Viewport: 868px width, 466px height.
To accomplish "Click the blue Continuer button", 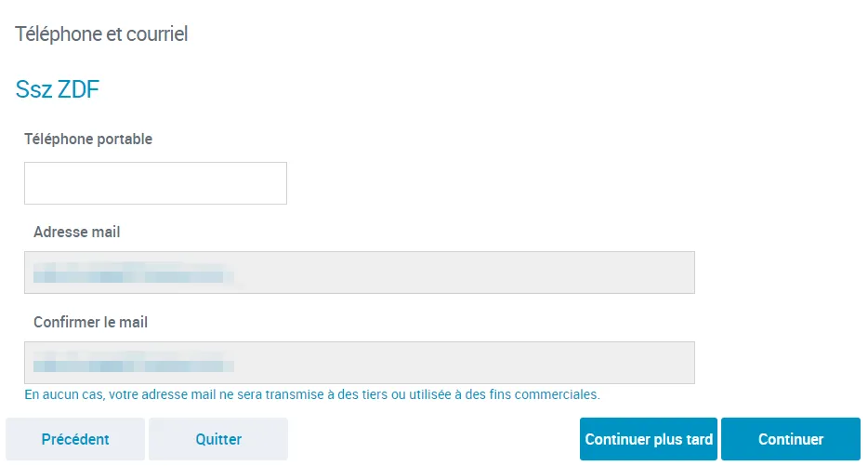I will point(791,439).
